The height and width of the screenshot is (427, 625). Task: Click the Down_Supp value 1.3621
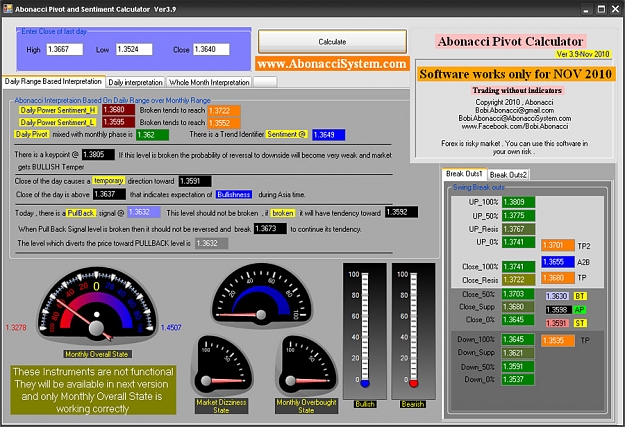[x=518, y=353]
